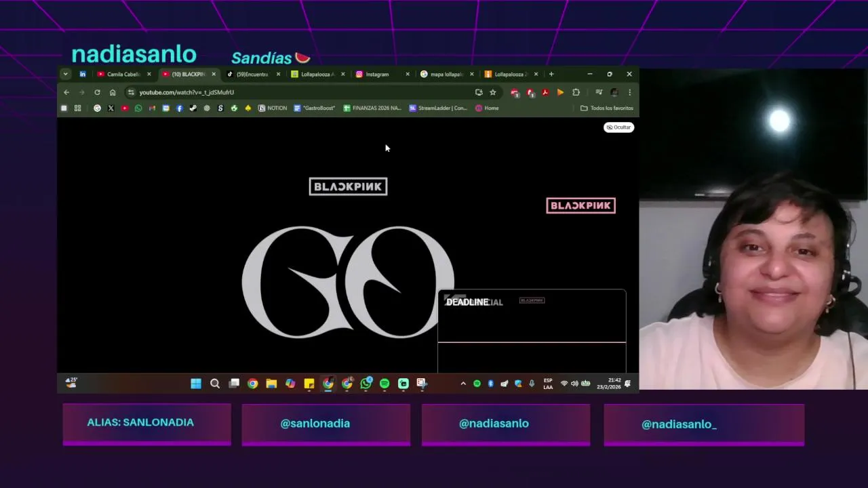Open Windows taskbar search
The width and height of the screenshot is (868, 488).
(x=215, y=384)
